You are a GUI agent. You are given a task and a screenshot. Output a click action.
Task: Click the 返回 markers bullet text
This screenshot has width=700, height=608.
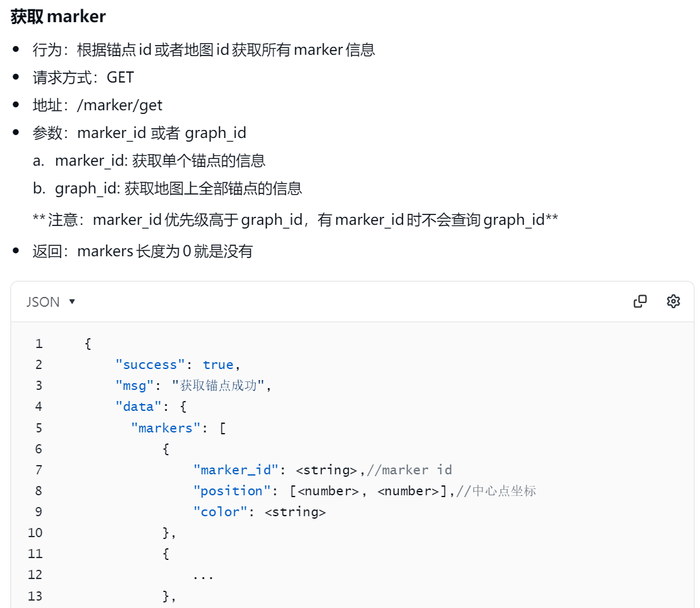(143, 251)
